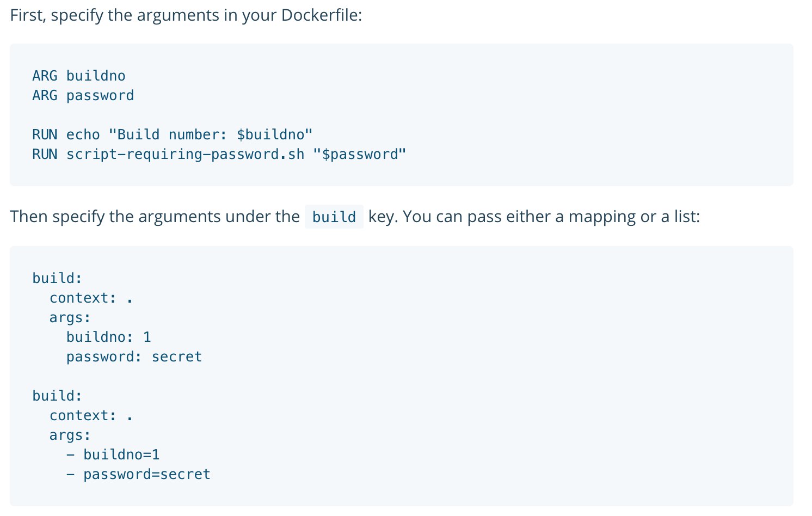The image size is (812, 516).
Task: Click the second "args:" key above the list
Action: pos(70,435)
